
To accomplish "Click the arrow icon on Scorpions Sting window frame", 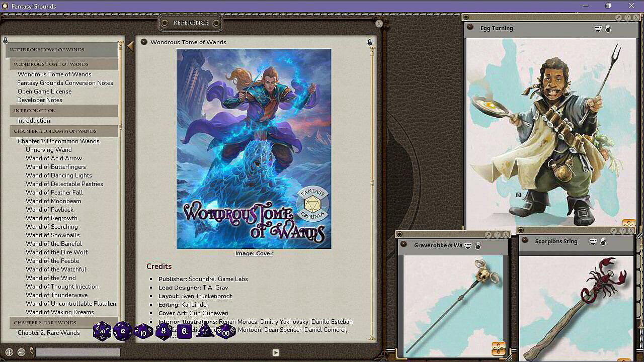I will tap(614, 231).
